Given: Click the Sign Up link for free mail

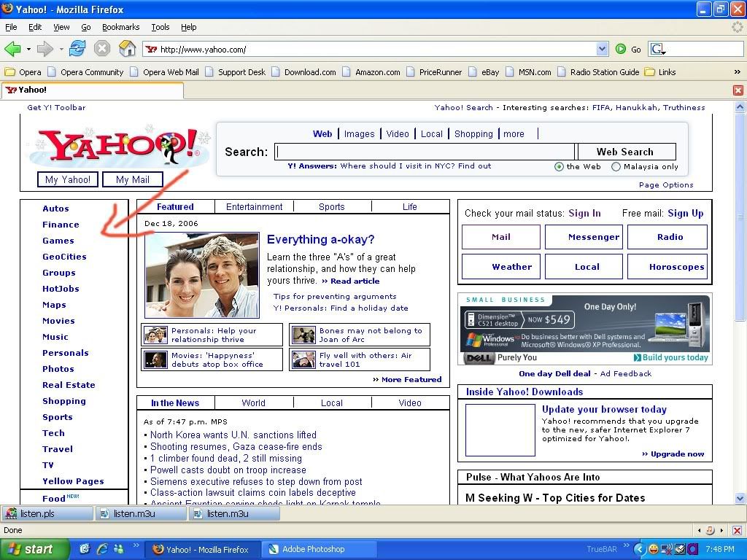Looking at the screenshot, I should point(686,214).
